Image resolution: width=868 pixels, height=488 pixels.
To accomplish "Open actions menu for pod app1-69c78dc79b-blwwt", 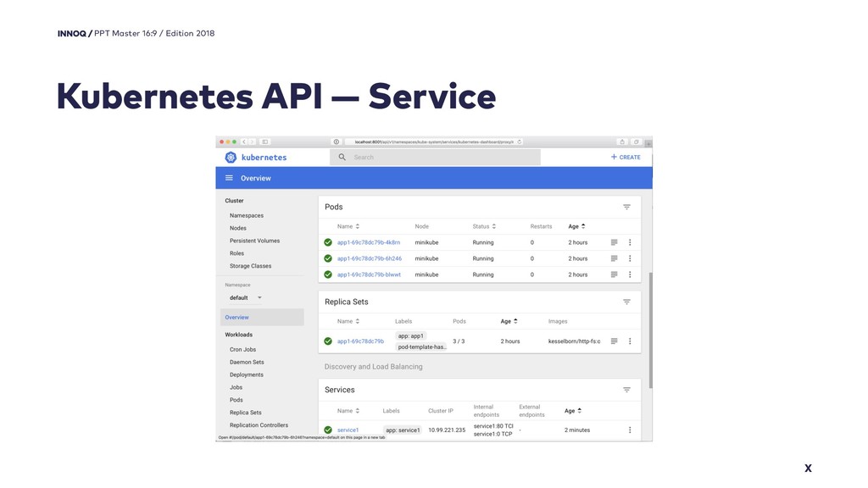I will [630, 274].
